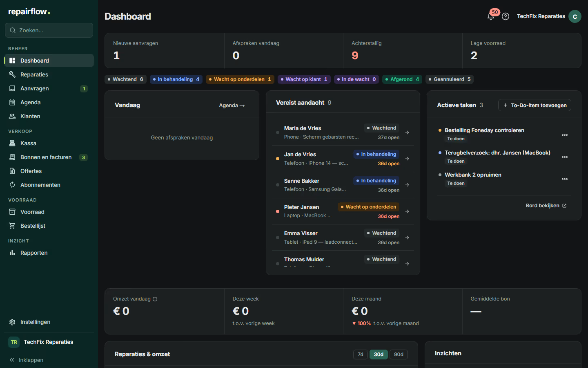Image resolution: width=588 pixels, height=368 pixels.
Task: Select the 30d chart range
Action: (x=379, y=355)
